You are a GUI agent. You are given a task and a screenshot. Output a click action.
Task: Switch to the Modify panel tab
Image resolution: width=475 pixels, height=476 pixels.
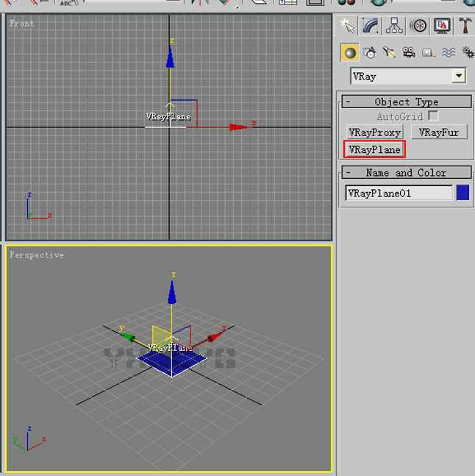(x=371, y=26)
